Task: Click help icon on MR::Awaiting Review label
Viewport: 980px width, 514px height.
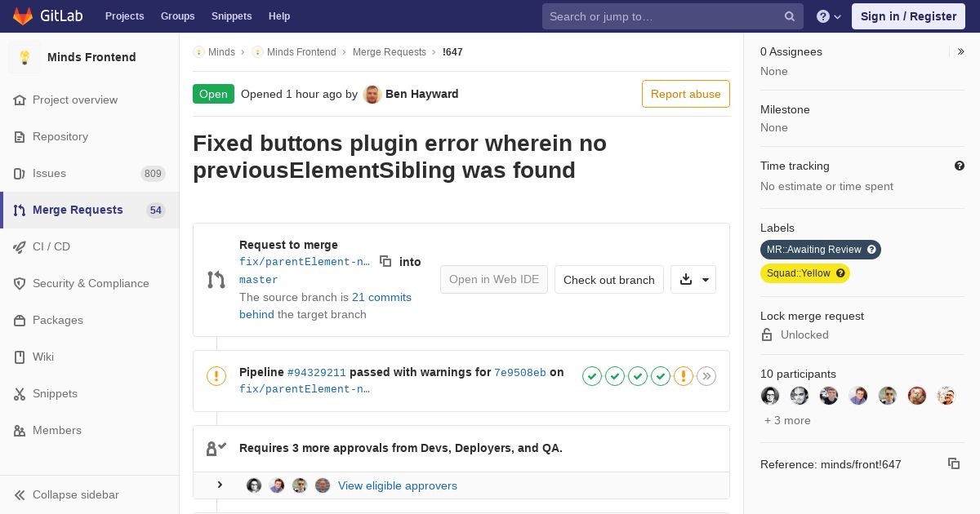Action: click(871, 250)
